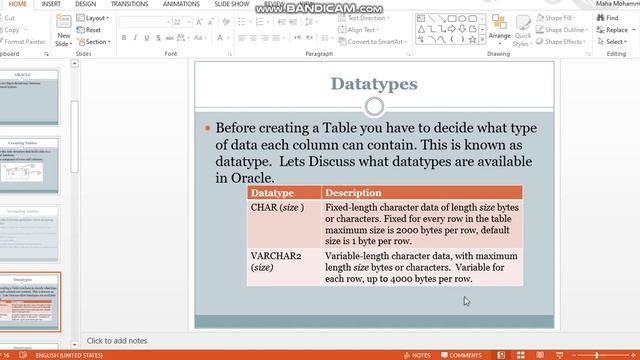The width and height of the screenshot is (640, 360).
Task: Select the Down Arrow shape
Action: pyautogui.click(x=462, y=29)
